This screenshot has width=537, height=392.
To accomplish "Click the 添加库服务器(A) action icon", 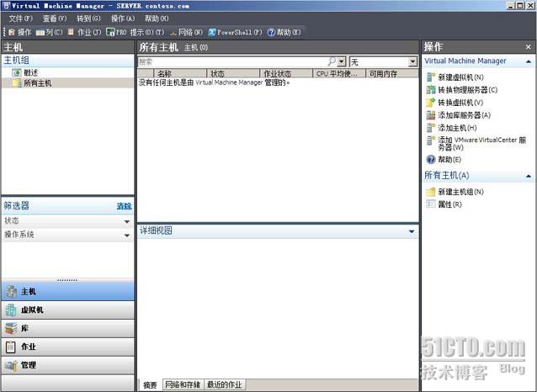I will 430,115.
